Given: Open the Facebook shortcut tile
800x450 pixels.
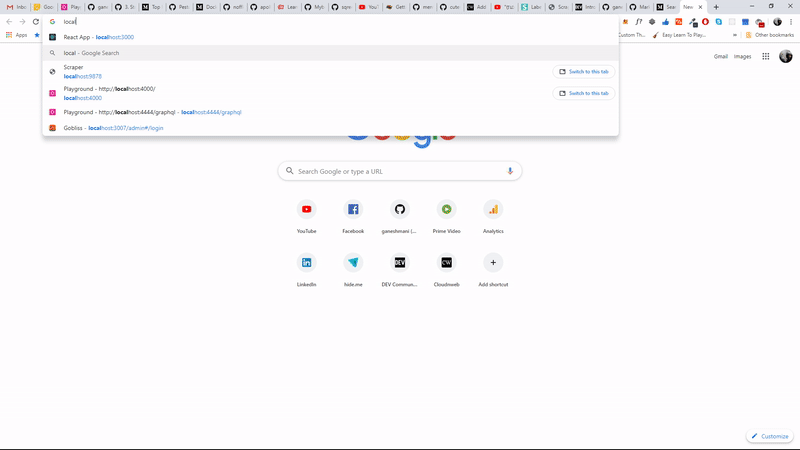Looking at the screenshot, I should click(x=353, y=209).
